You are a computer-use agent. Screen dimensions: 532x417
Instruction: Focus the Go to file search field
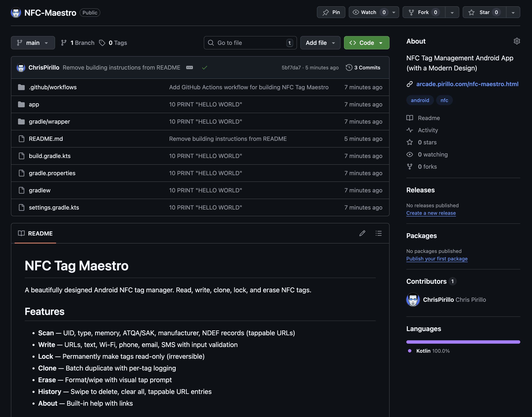250,43
